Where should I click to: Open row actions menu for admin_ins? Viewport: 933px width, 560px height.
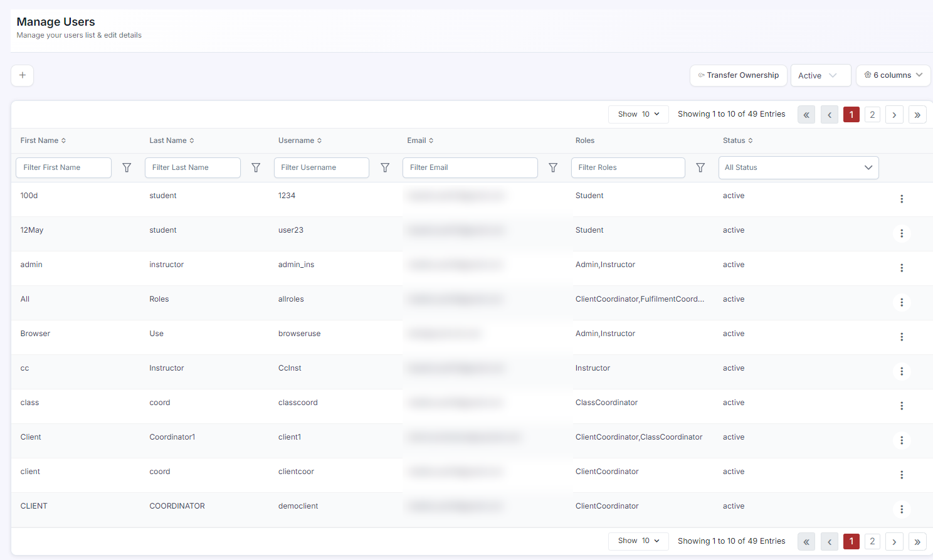(x=902, y=268)
